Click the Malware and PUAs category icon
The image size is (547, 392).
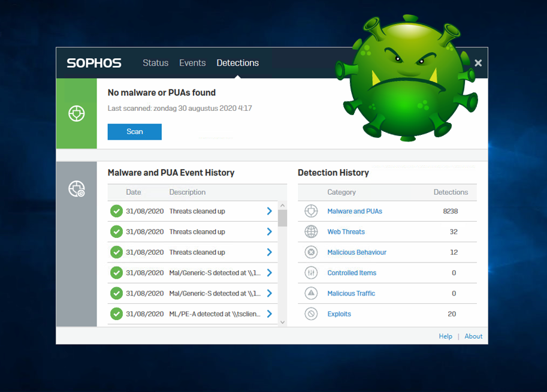[311, 211]
